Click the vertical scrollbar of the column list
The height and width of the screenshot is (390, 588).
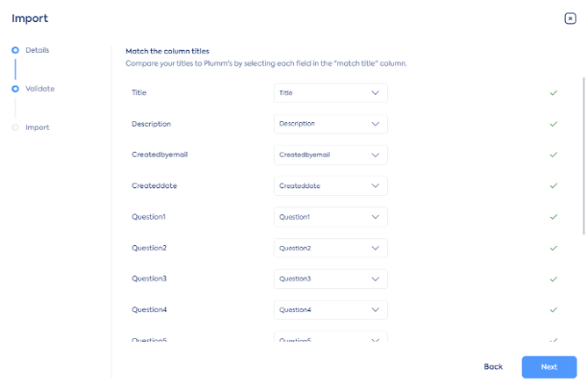(x=584, y=155)
